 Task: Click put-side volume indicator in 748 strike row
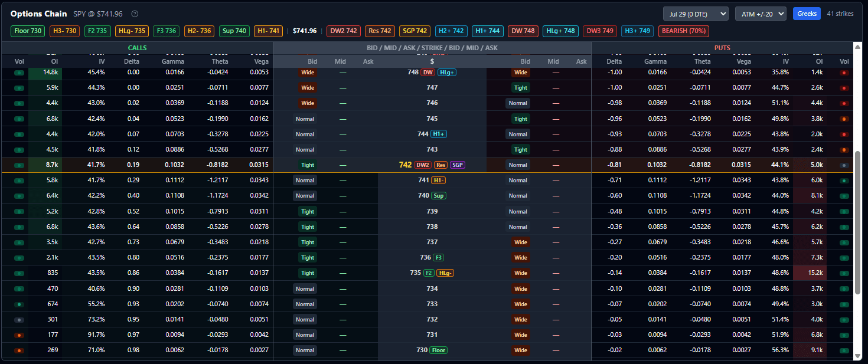coord(844,73)
